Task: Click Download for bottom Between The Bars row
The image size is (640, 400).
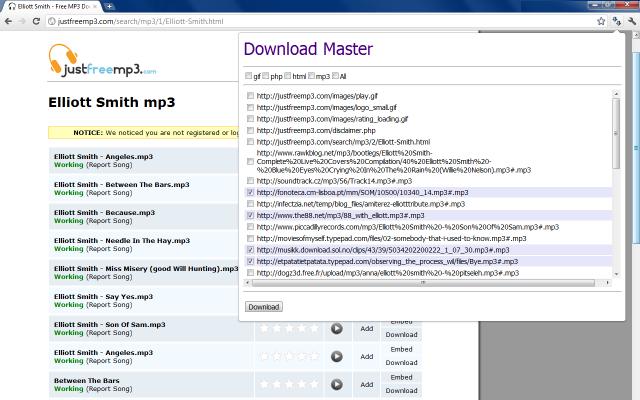Action: (401, 391)
